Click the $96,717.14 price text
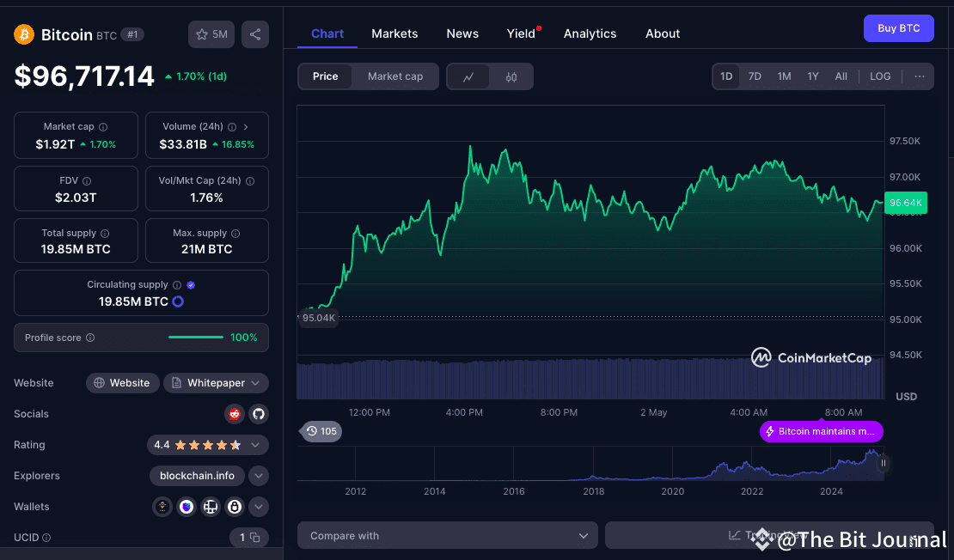954x560 pixels. 84,76
